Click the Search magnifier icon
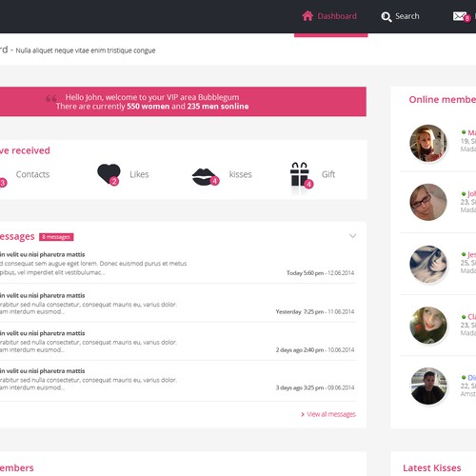Image resolution: width=476 pixels, height=476 pixels. 387,16
